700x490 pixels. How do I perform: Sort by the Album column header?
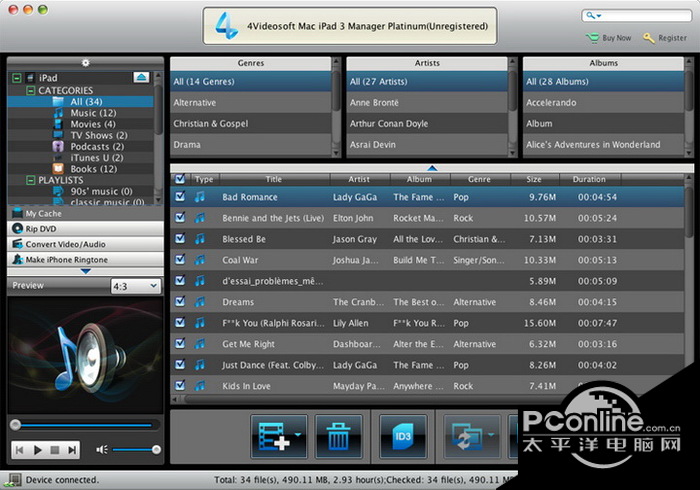[419, 179]
